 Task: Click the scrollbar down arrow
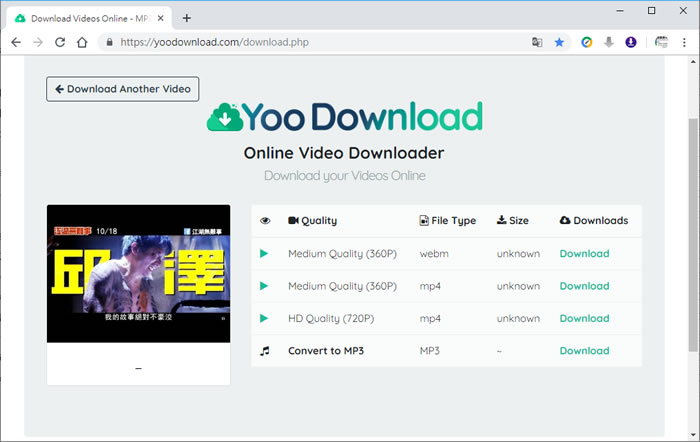coord(693,434)
